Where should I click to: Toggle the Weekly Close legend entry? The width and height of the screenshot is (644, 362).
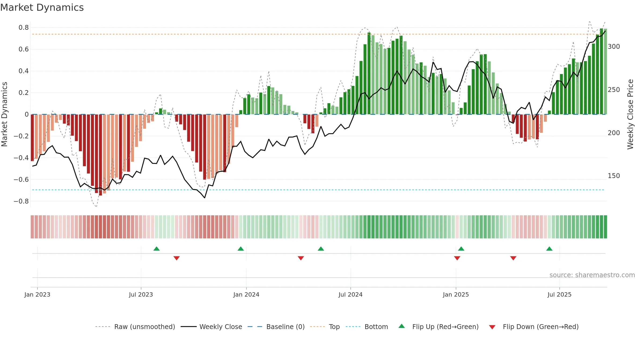coord(211,327)
